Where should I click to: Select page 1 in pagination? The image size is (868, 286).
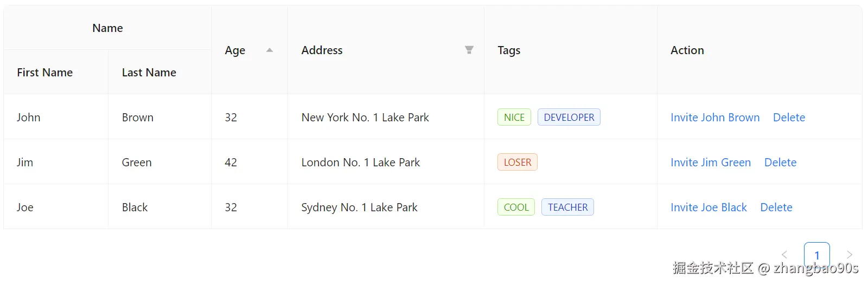pyautogui.click(x=816, y=255)
